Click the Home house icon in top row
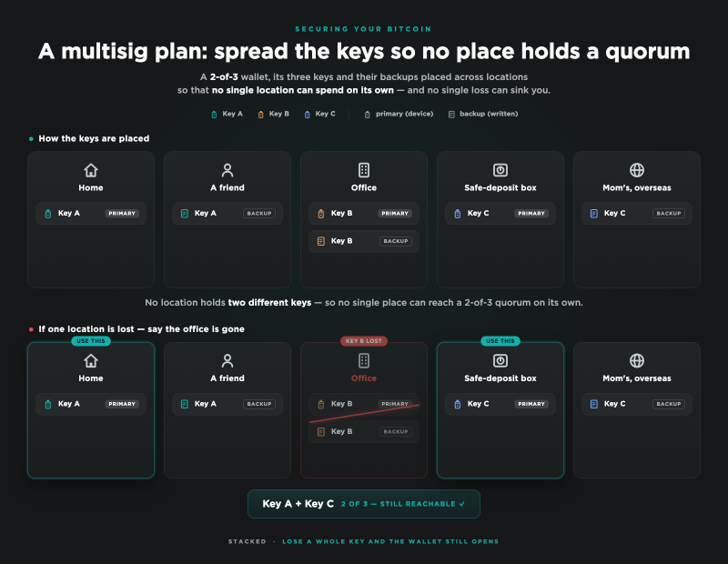Viewport: 728px width, 564px height. [x=90, y=170]
